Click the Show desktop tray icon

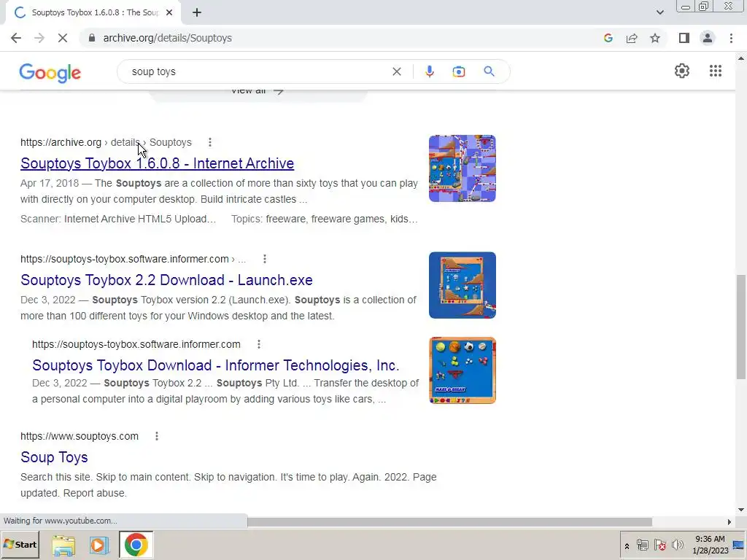(x=739, y=545)
